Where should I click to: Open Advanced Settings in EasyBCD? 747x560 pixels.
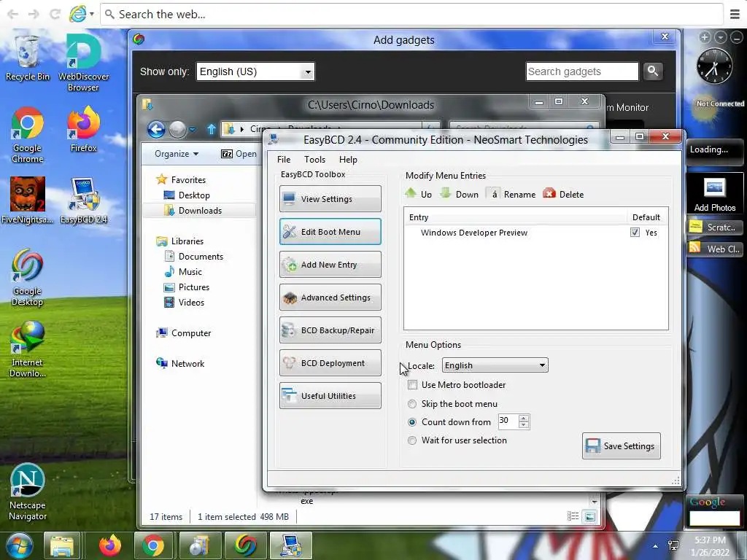(330, 297)
